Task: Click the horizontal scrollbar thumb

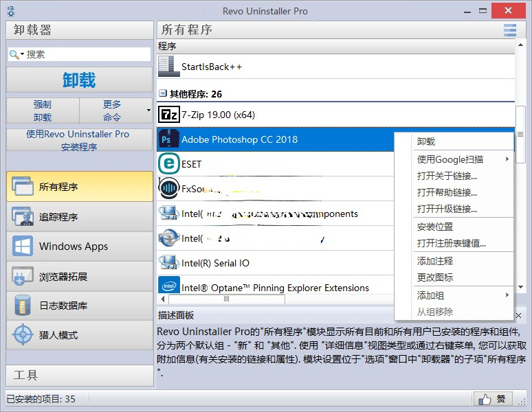Action: [x=227, y=299]
